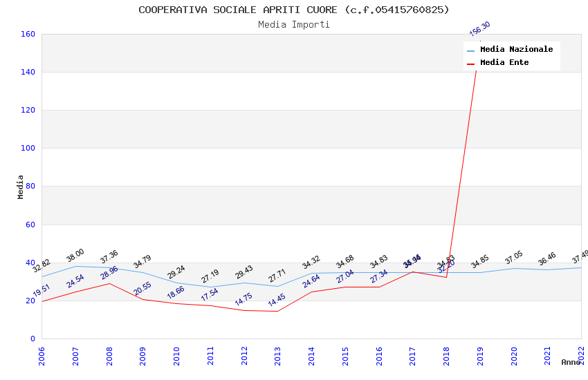588x380 pixels.
Task: Click the national data label 27.19
Action: point(210,276)
